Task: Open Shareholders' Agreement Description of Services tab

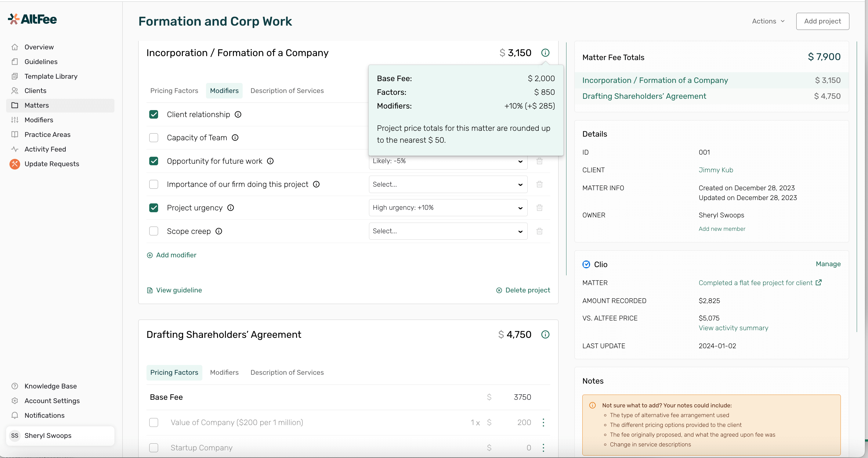Action: (287, 372)
